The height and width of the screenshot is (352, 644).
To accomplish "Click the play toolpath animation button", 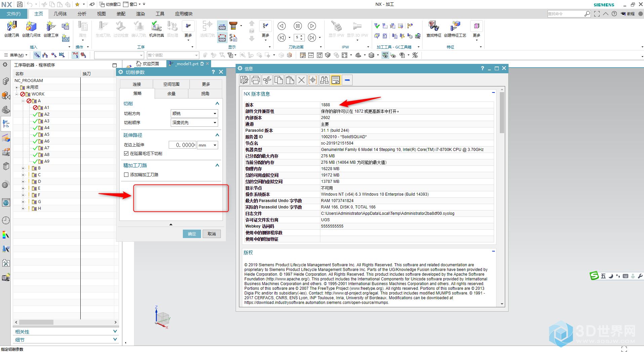I will coord(312,26).
